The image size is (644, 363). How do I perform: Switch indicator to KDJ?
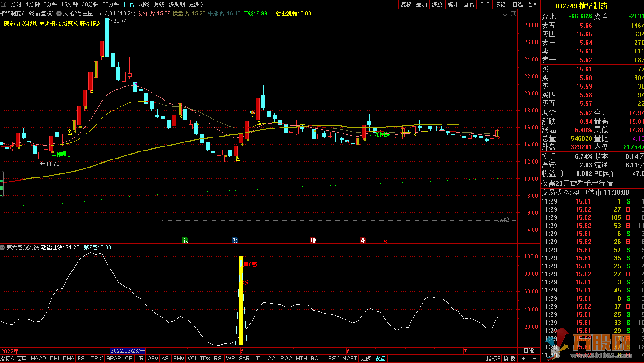[258, 359]
